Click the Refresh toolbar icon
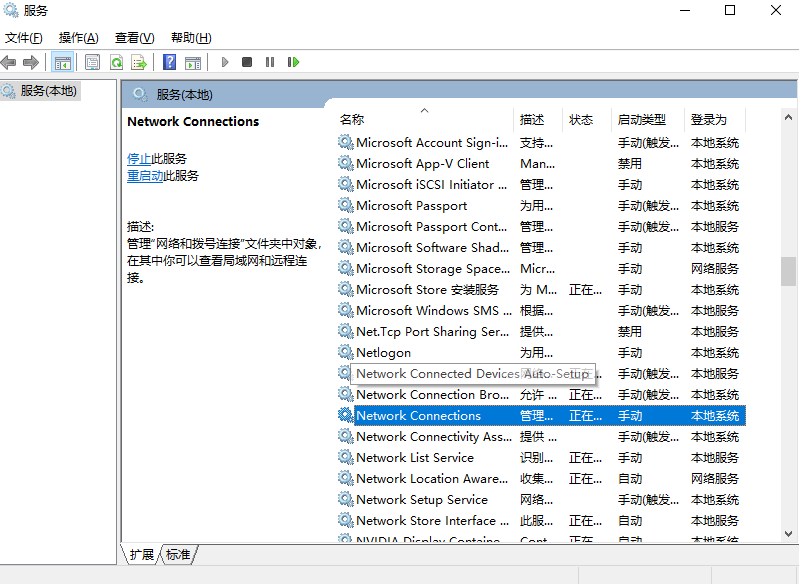This screenshot has height=584, width=799. click(x=116, y=62)
